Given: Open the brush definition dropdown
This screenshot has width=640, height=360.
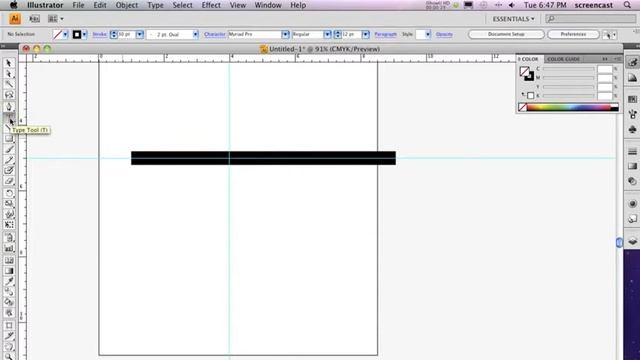Looking at the screenshot, I should 196,35.
